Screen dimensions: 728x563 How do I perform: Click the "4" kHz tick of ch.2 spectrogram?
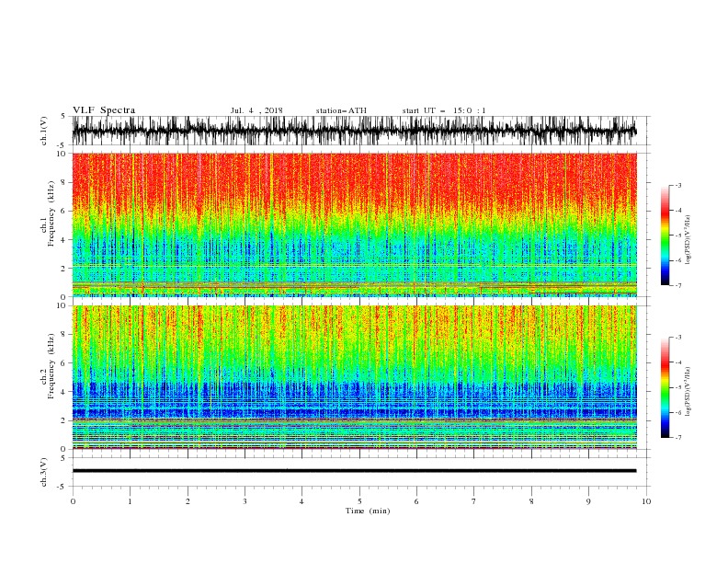65,392
